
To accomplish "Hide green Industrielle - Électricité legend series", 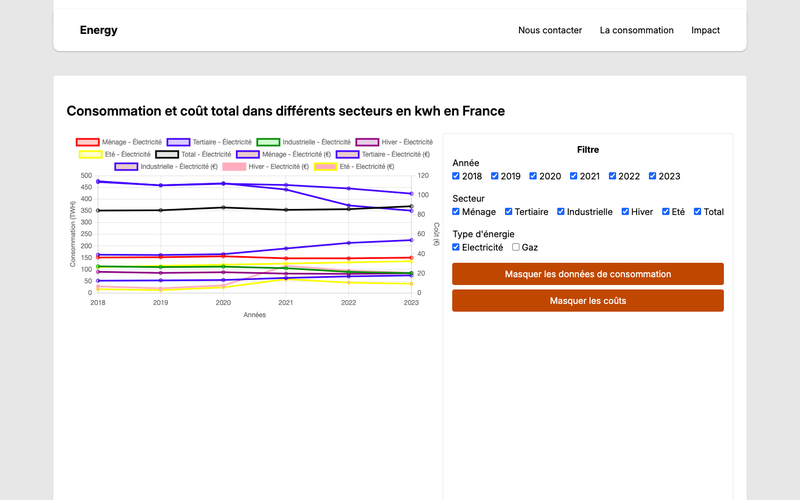I will coord(268,143).
